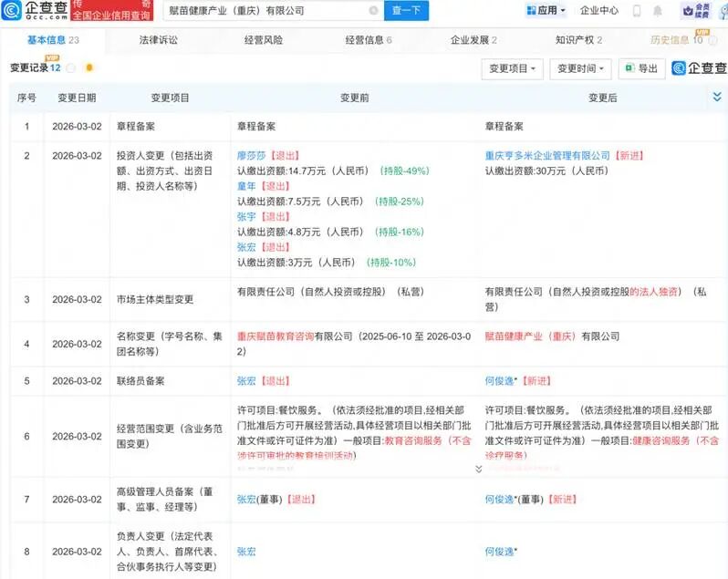Click the 全国企业信用查询 red banner
This screenshot has height=579, width=728.
click(x=111, y=10)
